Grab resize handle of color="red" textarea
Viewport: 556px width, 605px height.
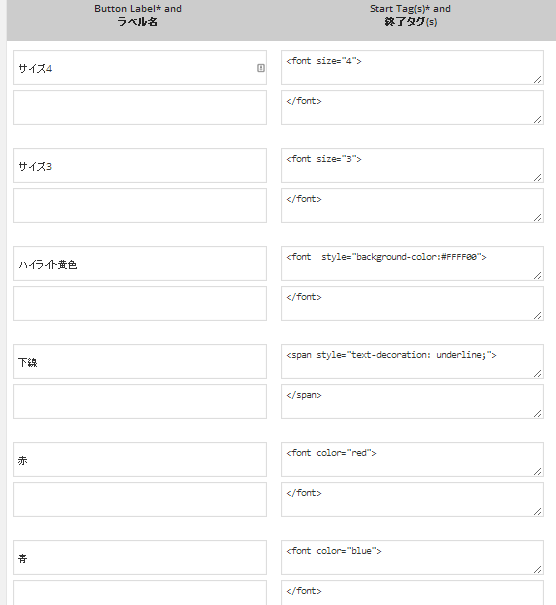[x=538, y=471]
